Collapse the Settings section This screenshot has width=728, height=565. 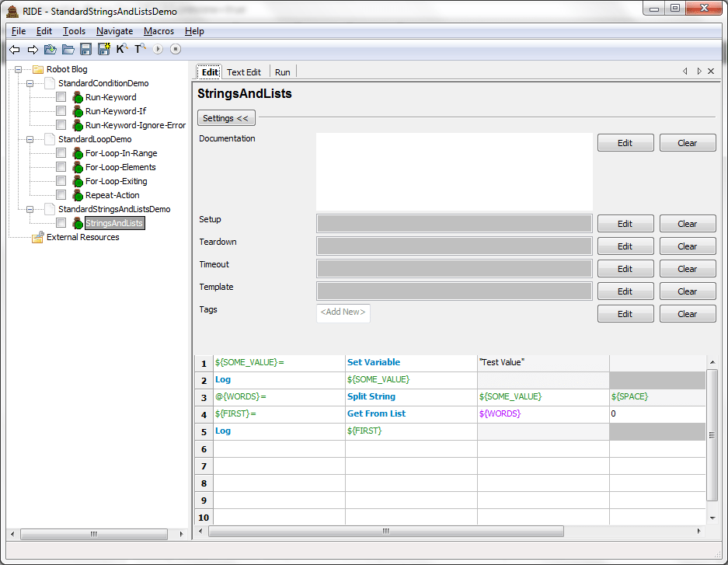point(226,118)
